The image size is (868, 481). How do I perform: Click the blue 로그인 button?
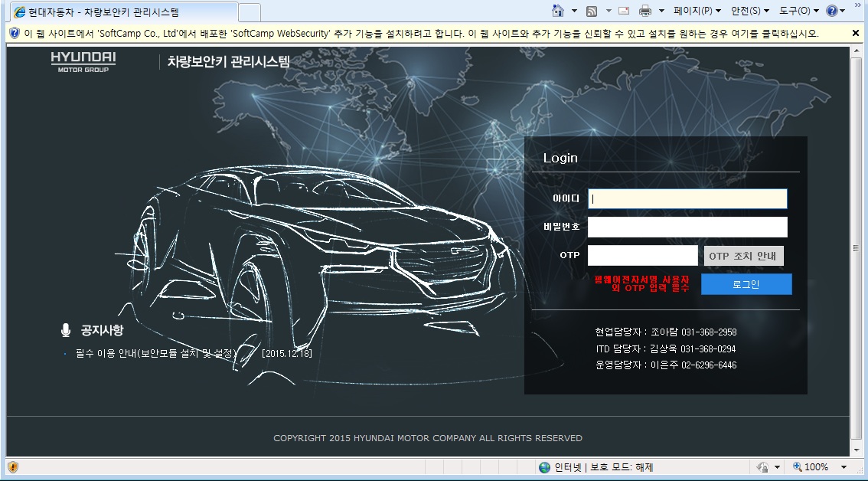(x=746, y=284)
